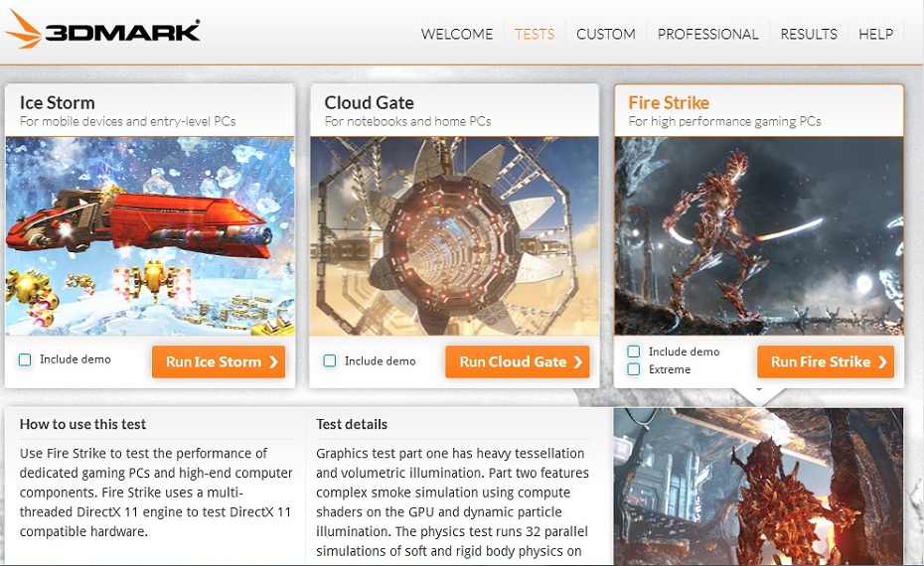Switch to the Tests tab

click(x=535, y=34)
